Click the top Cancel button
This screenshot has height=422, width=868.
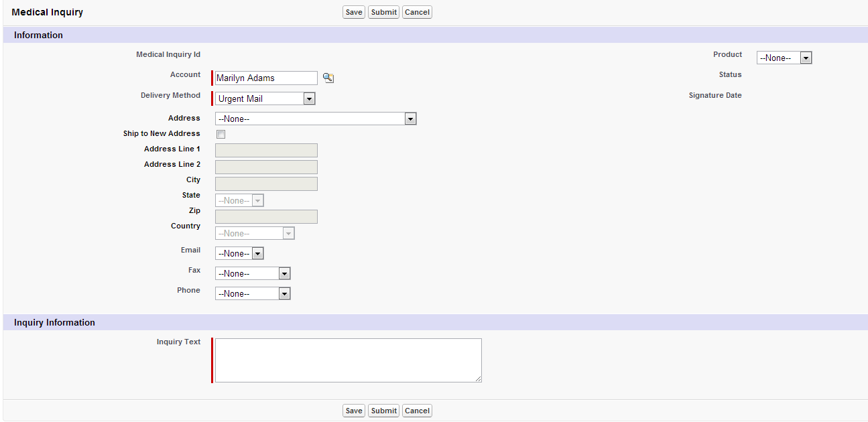coord(417,12)
